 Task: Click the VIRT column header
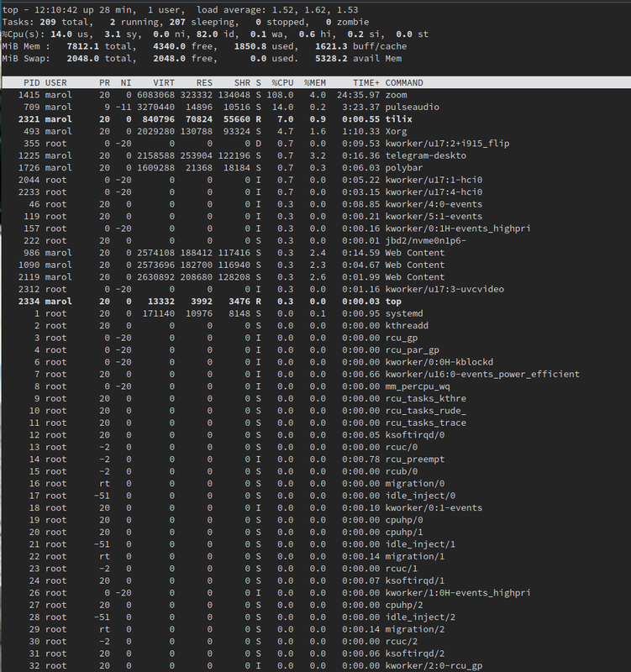164,82
